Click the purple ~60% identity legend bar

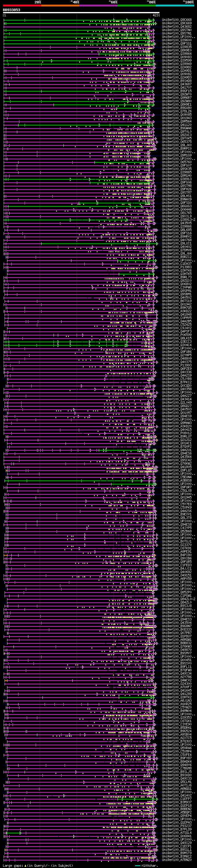pos(99,6)
